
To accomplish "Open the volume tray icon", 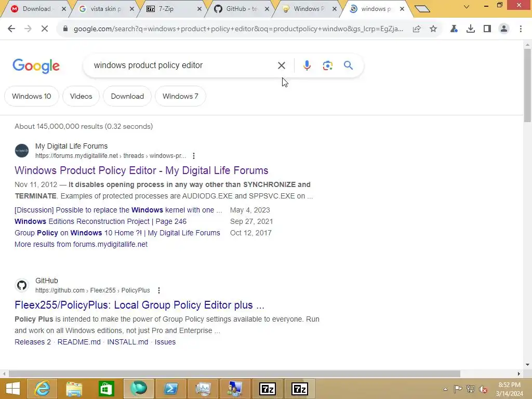I will pos(483,389).
